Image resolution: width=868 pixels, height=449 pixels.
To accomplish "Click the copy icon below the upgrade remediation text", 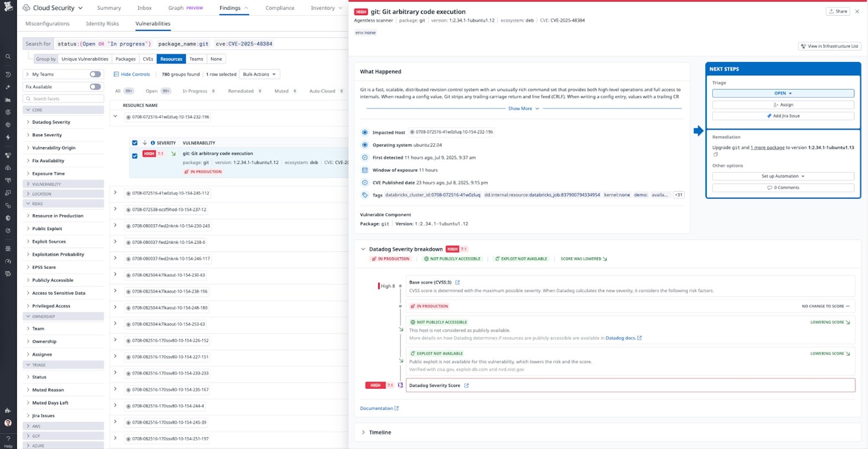I will pyautogui.click(x=715, y=154).
